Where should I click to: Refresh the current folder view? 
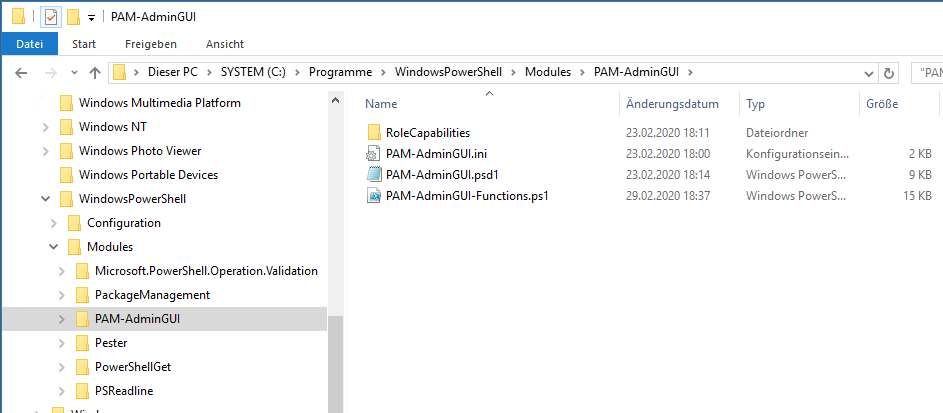pos(888,73)
